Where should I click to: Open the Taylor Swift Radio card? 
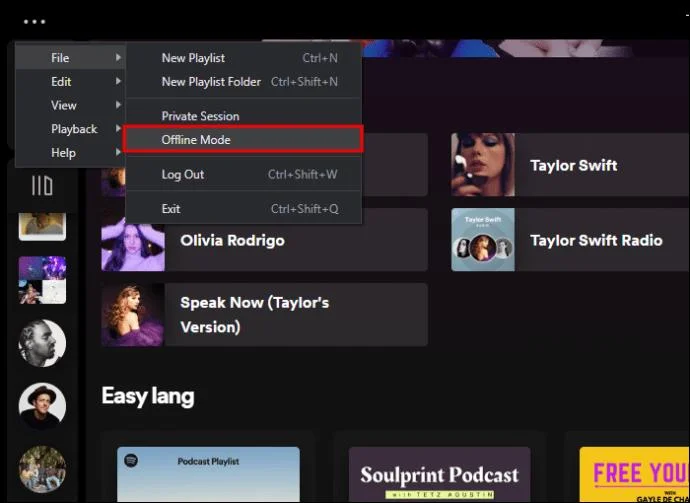pos(570,240)
